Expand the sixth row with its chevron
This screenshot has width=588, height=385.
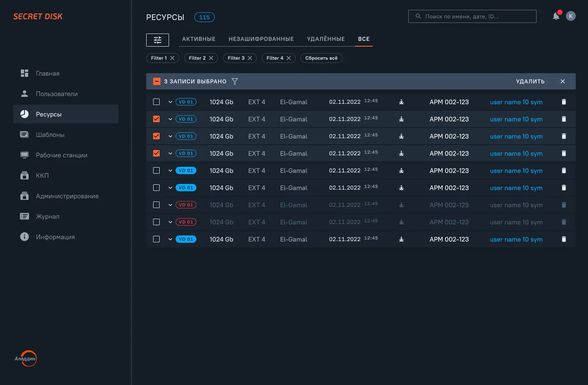click(170, 188)
